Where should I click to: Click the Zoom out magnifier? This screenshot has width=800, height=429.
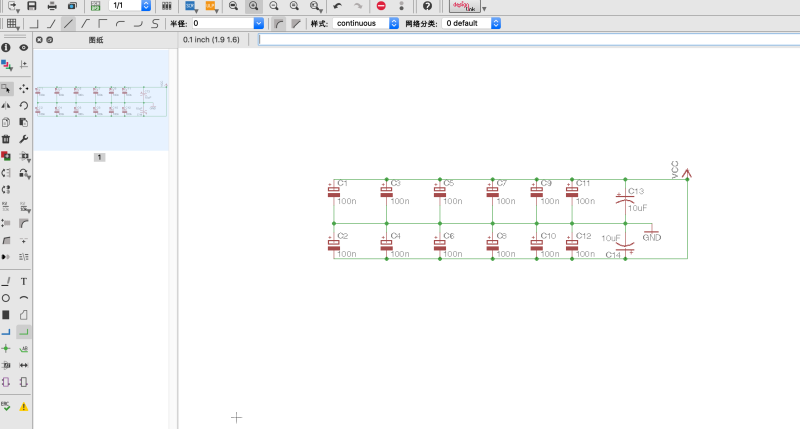pyautogui.click(x=274, y=6)
